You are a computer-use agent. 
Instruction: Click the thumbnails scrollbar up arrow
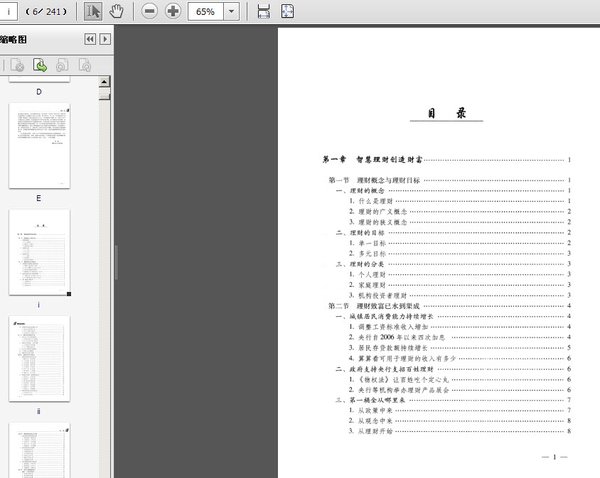[x=104, y=82]
